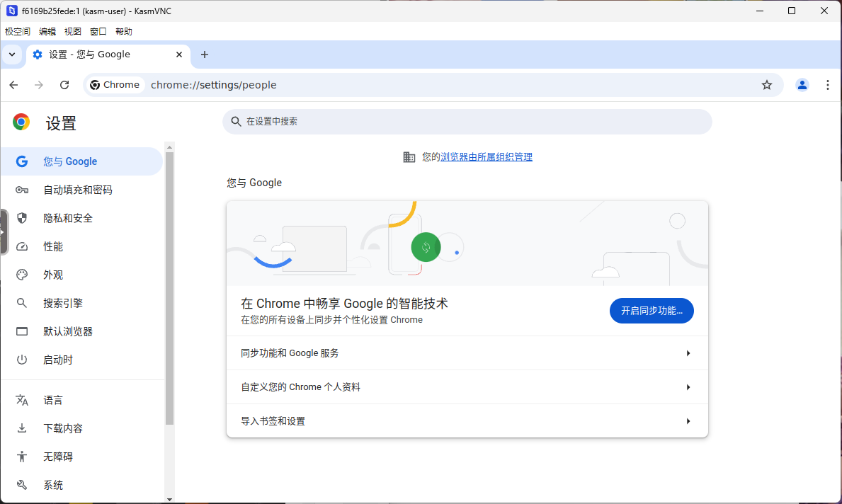The width and height of the screenshot is (842, 504).
Task: Open the 编辑 menu
Action: 47,32
